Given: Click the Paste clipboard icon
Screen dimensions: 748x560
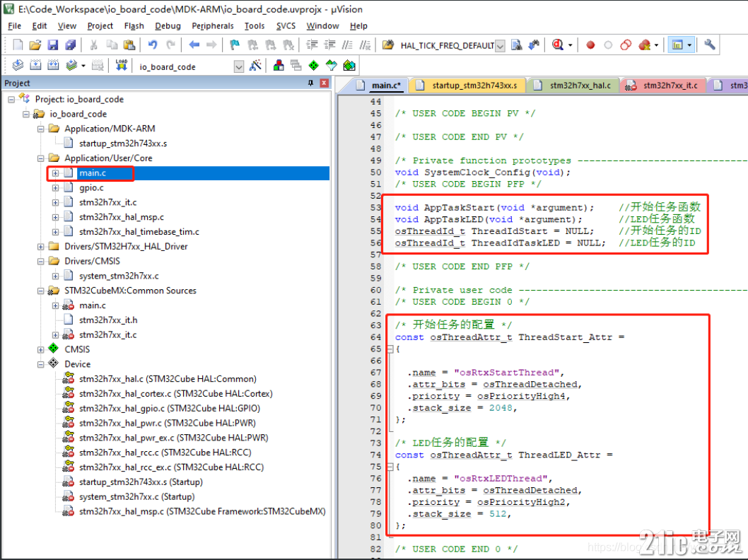Looking at the screenshot, I should click(129, 45).
